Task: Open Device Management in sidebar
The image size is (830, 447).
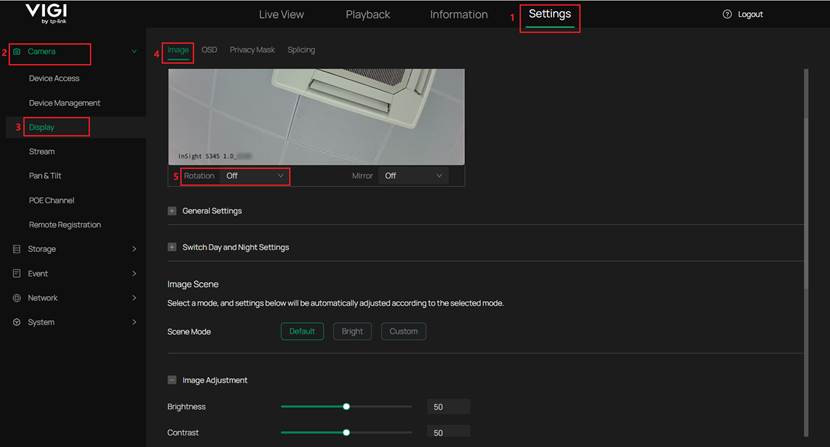Action: click(x=65, y=103)
